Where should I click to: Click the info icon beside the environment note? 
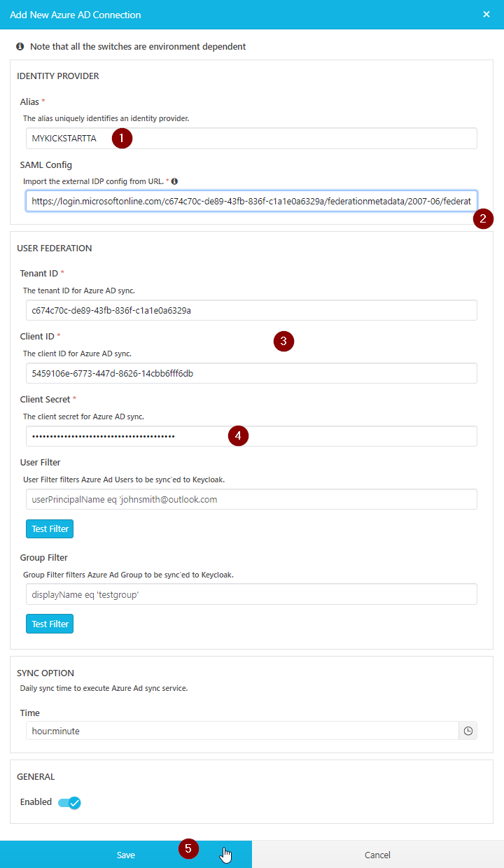click(x=20, y=47)
